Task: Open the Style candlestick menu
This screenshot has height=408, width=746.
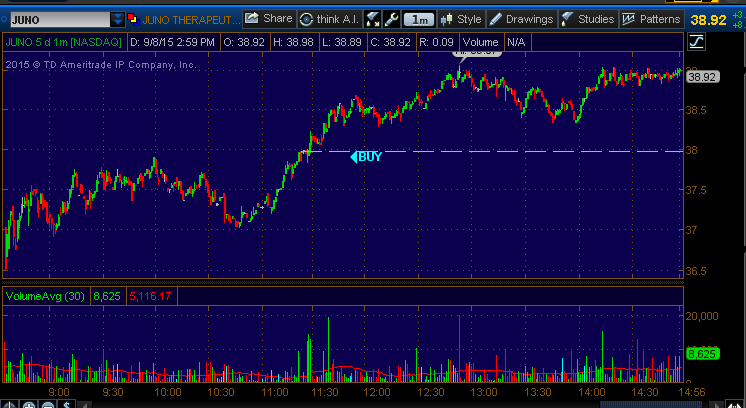Action: click(461, 18)
